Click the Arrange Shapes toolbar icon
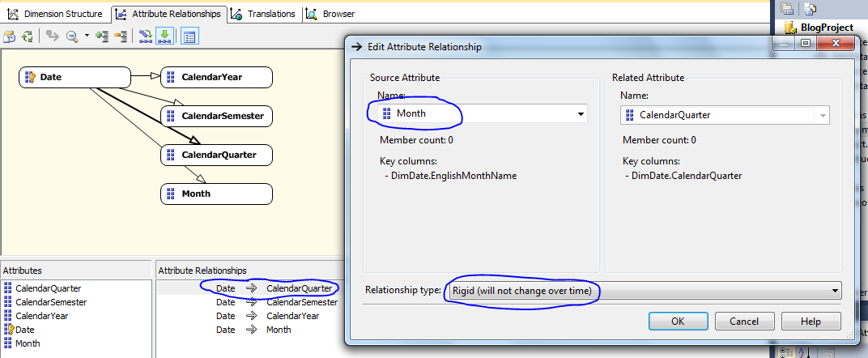 (147, 36)
